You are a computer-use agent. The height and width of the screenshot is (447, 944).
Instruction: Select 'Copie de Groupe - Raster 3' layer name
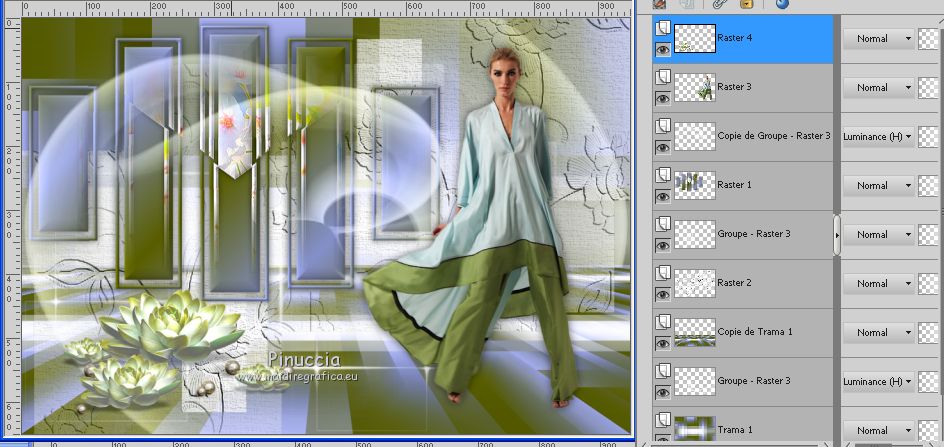coord(774,136)
